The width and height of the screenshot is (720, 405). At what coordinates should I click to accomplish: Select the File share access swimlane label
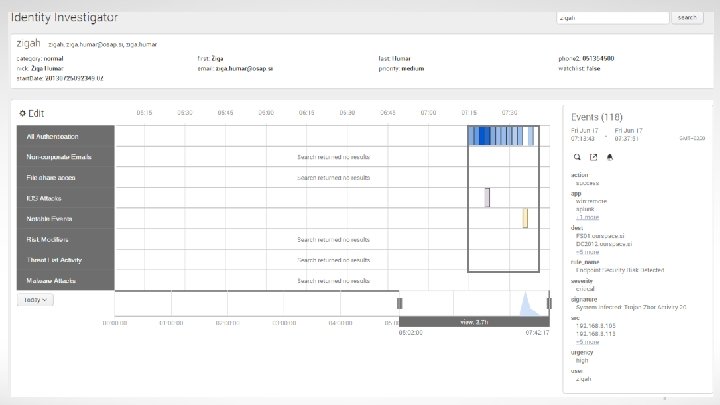point(66,178)
